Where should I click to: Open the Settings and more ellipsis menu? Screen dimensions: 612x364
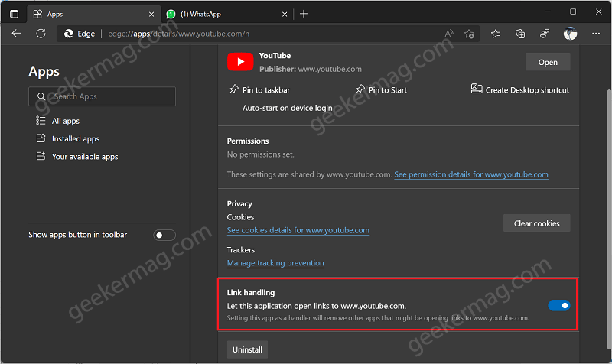pos(596,34)
